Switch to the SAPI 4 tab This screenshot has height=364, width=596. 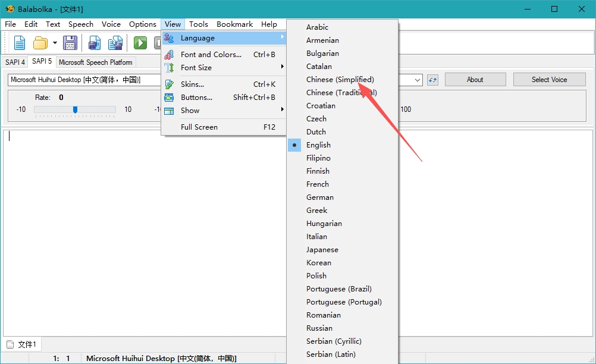coord(15,62)
